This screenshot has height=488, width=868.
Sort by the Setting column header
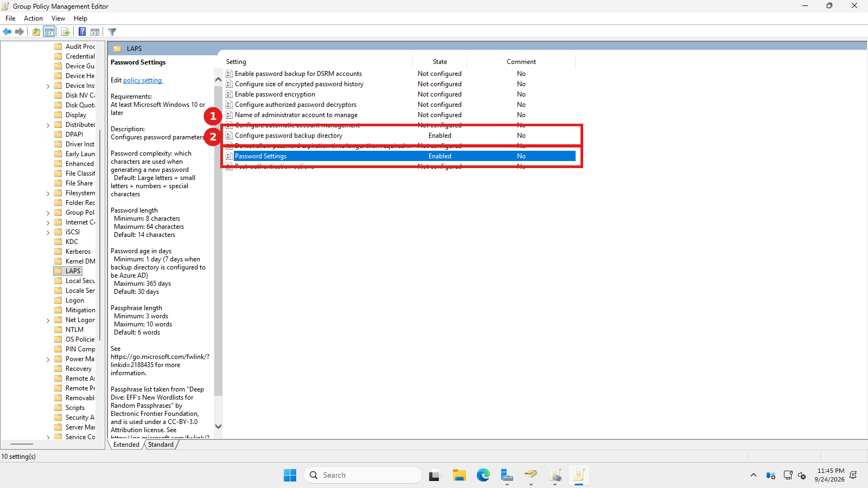pyautogui.click(x=317, y=62)
